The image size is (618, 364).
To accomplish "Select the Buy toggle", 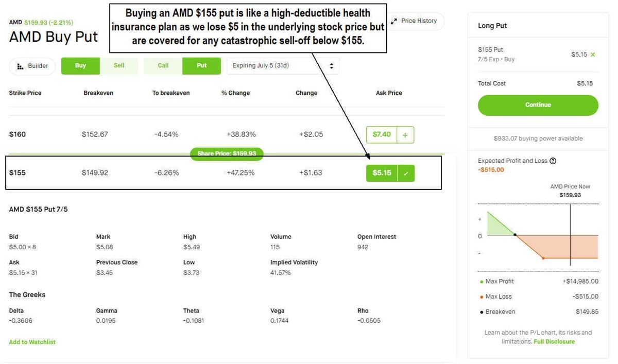I will click(80, 66).
